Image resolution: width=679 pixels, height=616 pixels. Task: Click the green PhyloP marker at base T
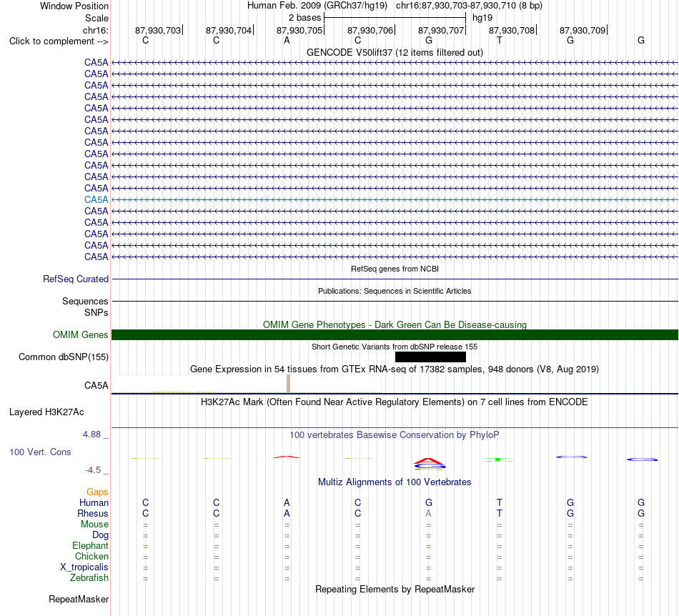tap(497, 459)
